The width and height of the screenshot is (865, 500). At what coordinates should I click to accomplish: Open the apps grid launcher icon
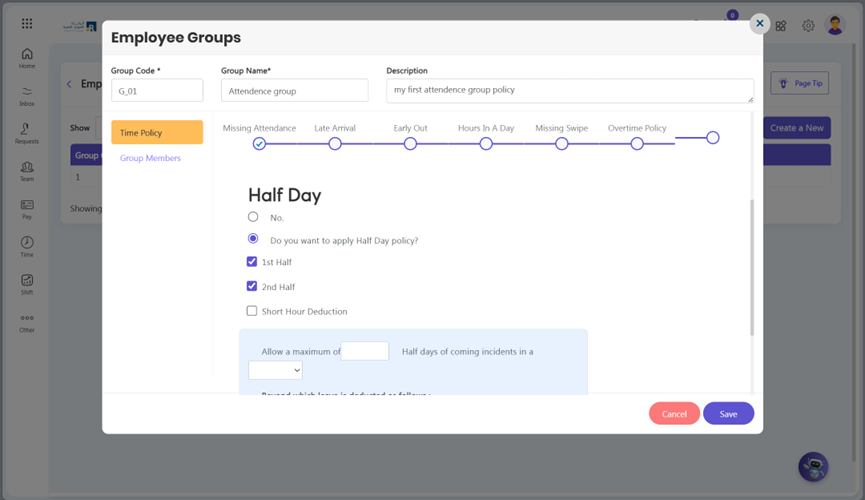[x=26, y=23]
